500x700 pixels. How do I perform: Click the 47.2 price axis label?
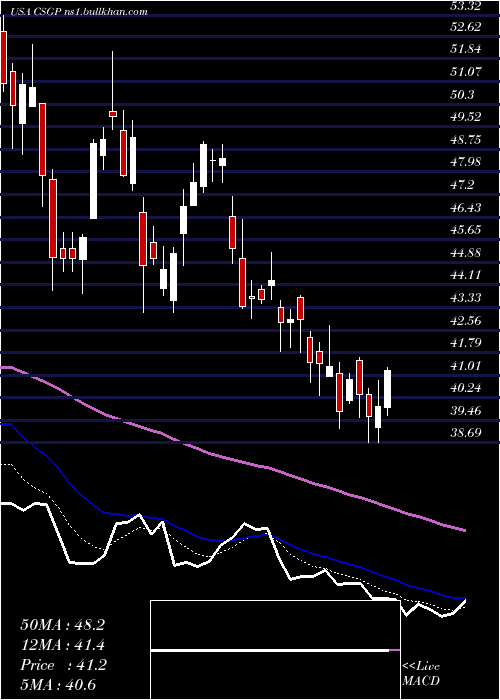462,185
